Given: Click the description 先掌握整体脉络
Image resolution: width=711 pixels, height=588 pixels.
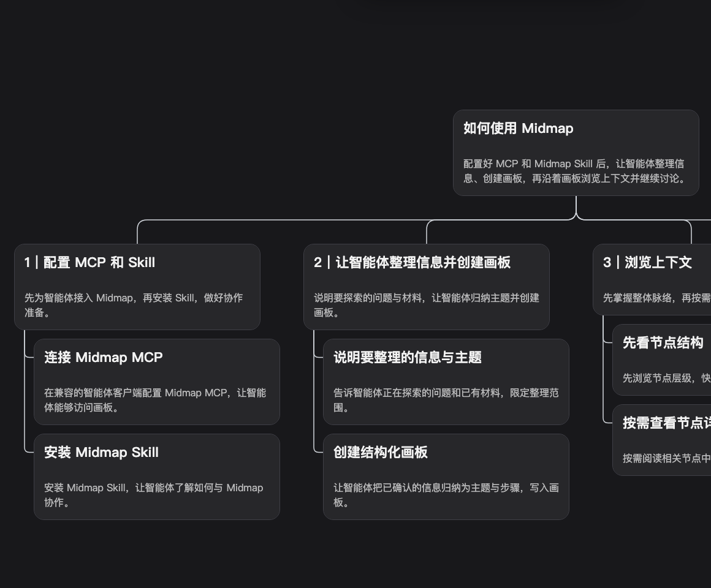Looking at the screenshot, I should (657, 298).
